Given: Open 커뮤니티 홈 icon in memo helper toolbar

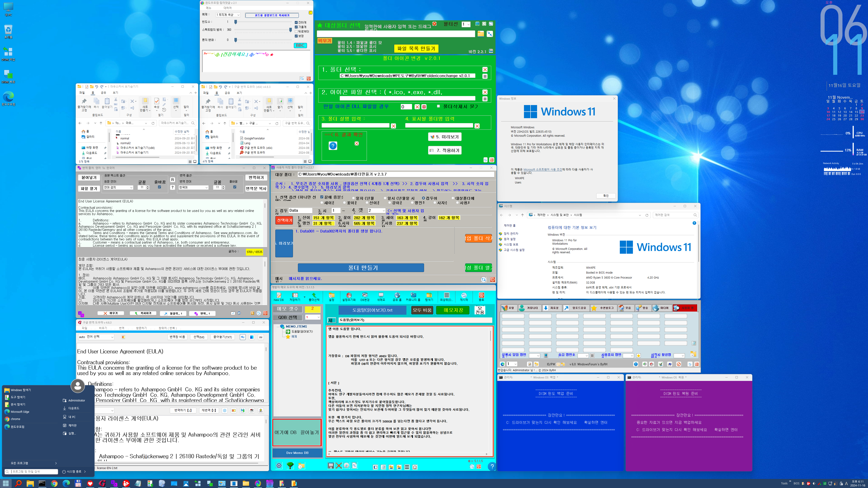Looking at the screenshot, I should pyautogui.click(x=413, y=297).
